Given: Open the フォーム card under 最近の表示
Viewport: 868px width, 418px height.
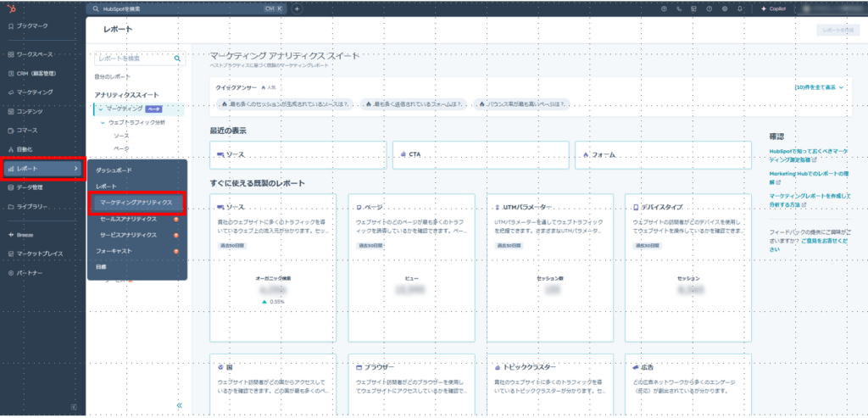Looking at the screenshot, I should pos(663,155).
